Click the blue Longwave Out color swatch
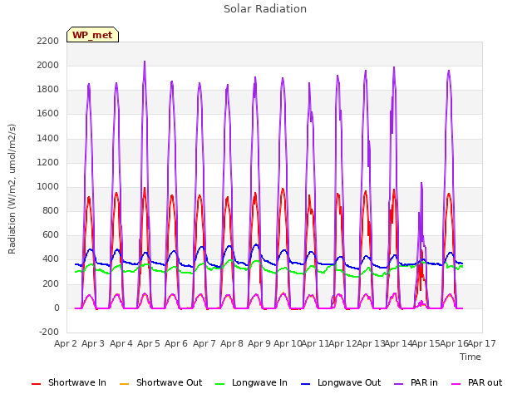Image resolution: width=532 pixels, height=399 pixels. click(306, 384)
